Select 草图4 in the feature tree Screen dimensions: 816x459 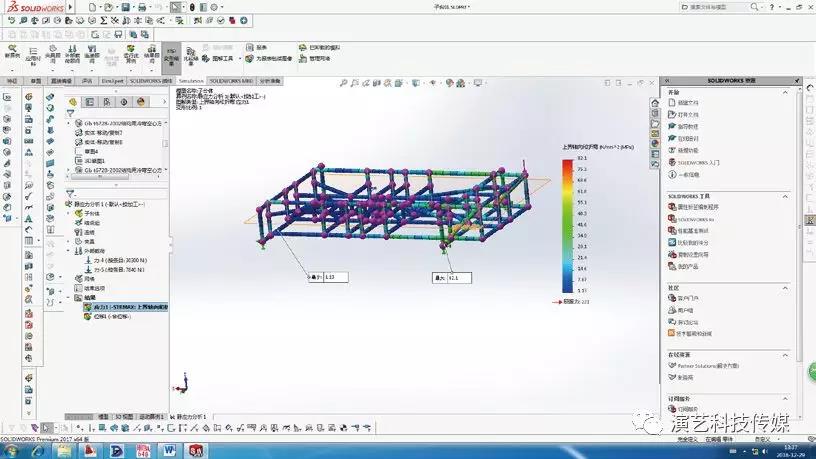87,151
